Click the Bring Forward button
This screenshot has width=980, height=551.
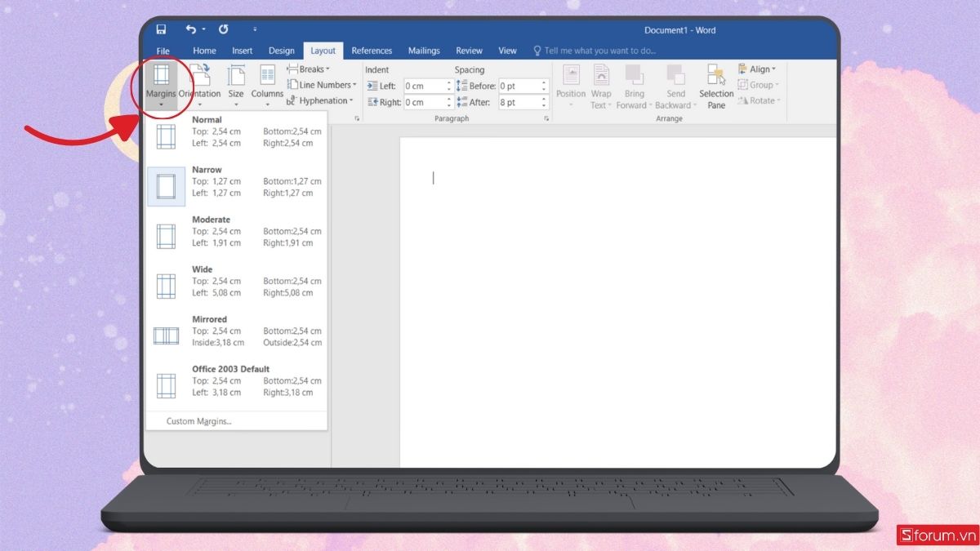[634, 87]
